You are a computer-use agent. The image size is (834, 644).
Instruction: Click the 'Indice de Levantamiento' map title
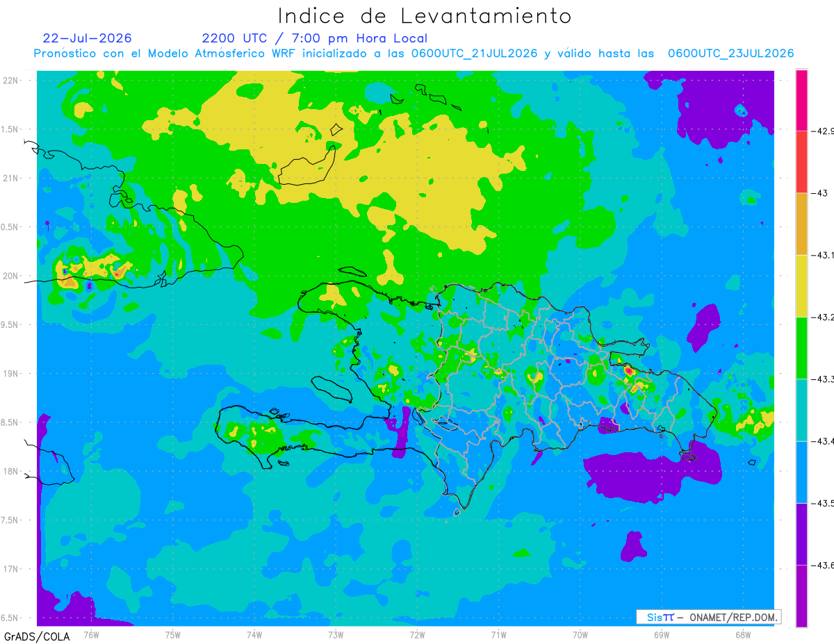[425, 16]
